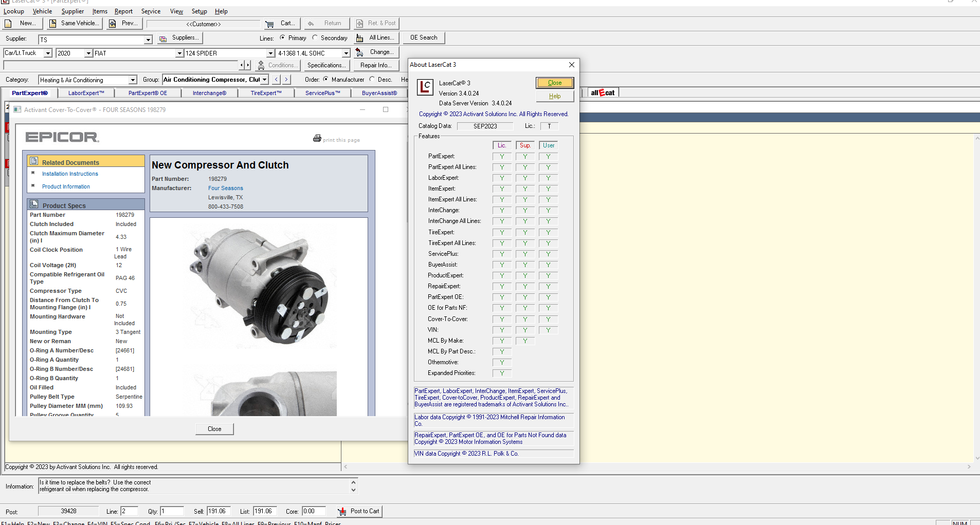The image size is (980, 525).
Task: Click the OE Search button
Action: (423, 38)
